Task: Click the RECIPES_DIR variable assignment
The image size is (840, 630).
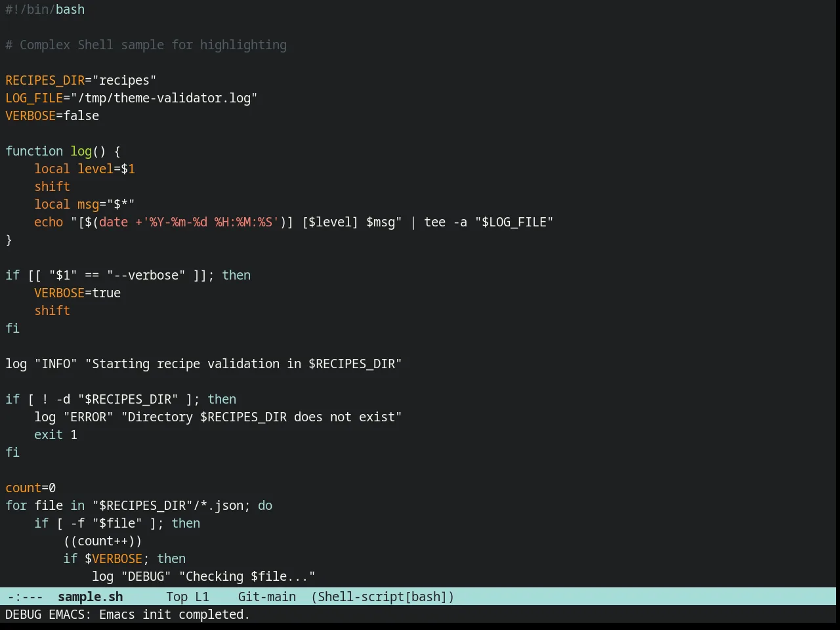Action: pos(81,80)
